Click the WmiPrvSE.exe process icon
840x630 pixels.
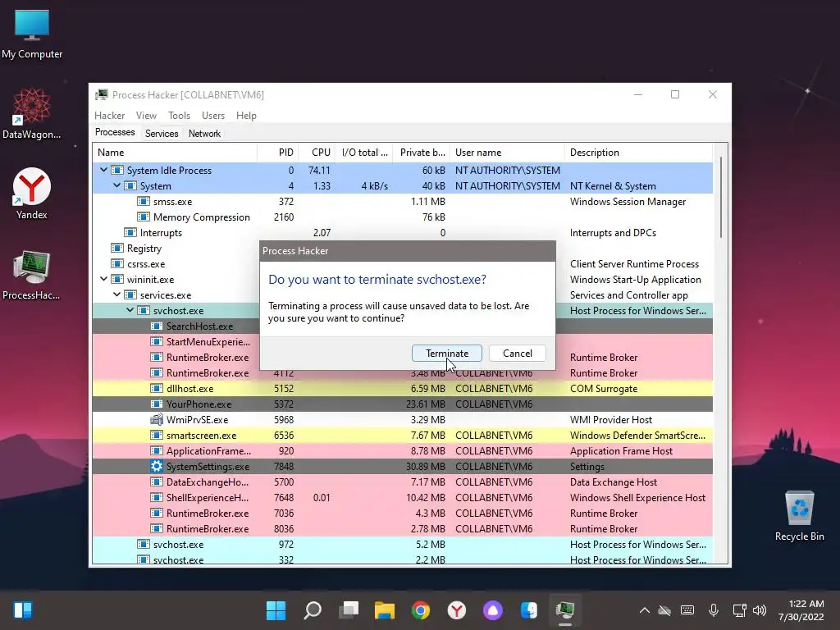coord(157,419)
